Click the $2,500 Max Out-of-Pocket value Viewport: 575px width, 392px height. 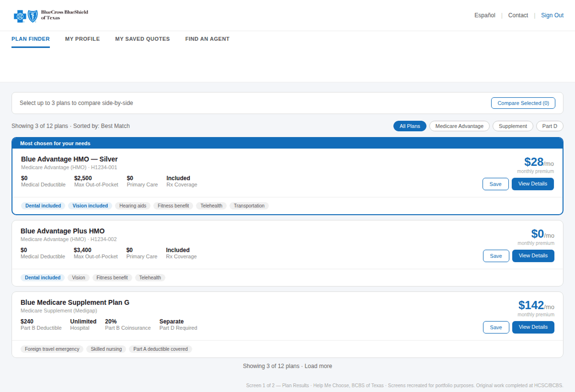click(83, 178)
